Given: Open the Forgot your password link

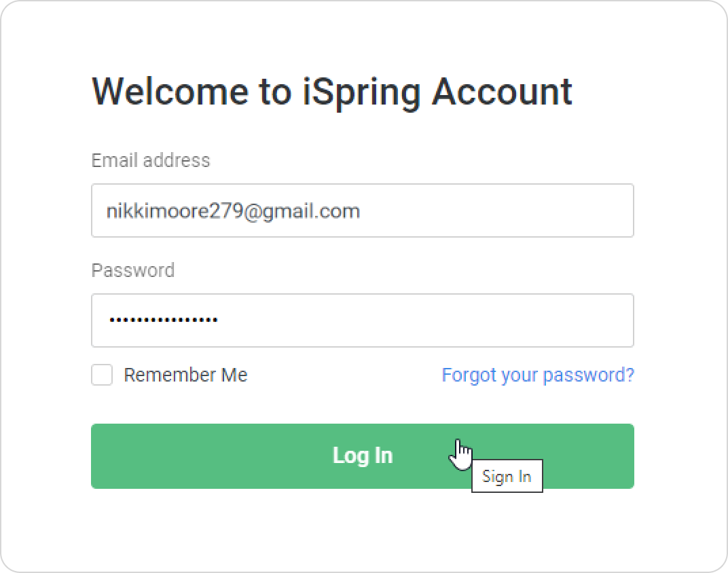Looking at the screenshot, I should 538,375.
